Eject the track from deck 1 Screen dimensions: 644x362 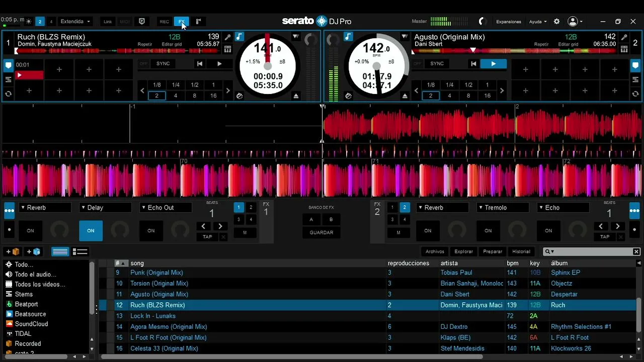tap(296, 96)
